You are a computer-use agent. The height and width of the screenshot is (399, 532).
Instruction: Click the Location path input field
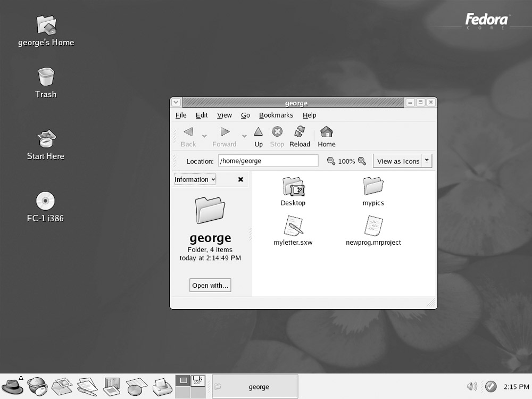[268, 161]
